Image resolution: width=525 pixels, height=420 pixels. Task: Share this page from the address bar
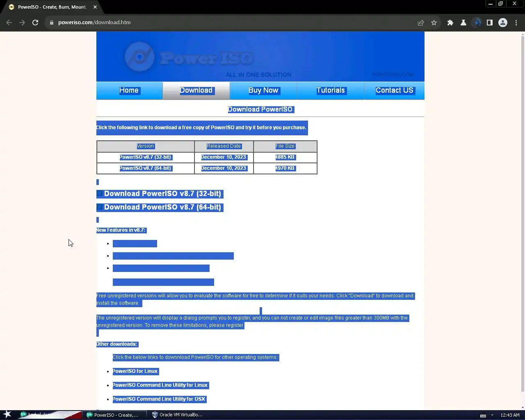click(x=421, y=23)
